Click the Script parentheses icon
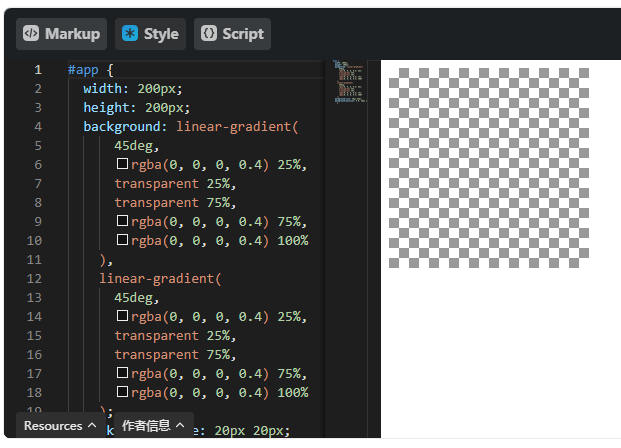This screenshot has height=448, width=621. pos(209,34)
